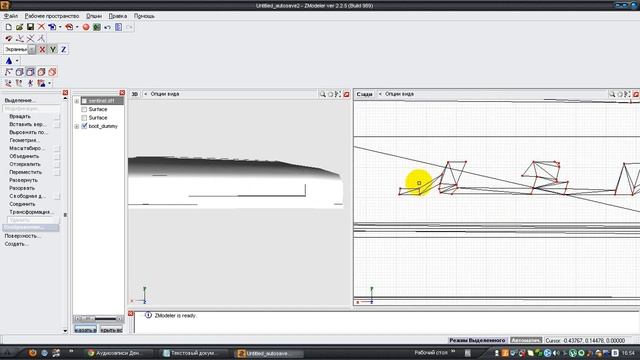This screenshot has width=640, height=360.
Task: Select the polygons level icon beside vertices
Action: [x=20, y=72]
